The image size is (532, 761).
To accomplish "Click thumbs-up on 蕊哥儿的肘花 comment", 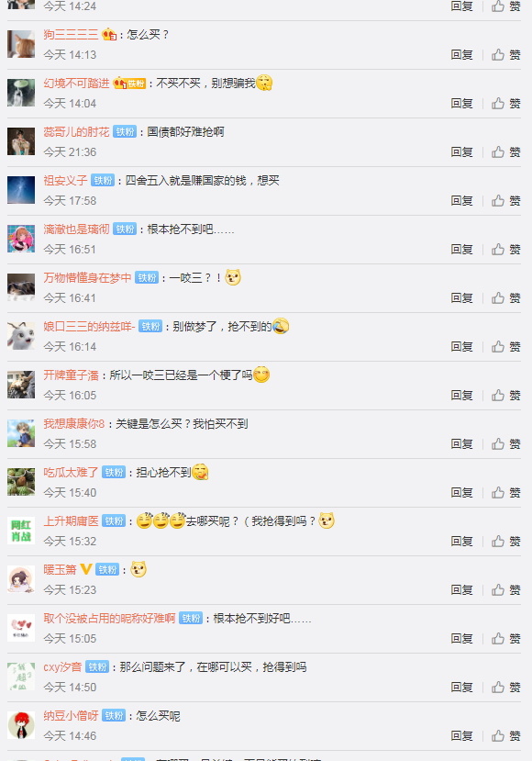I will (505, 151).
